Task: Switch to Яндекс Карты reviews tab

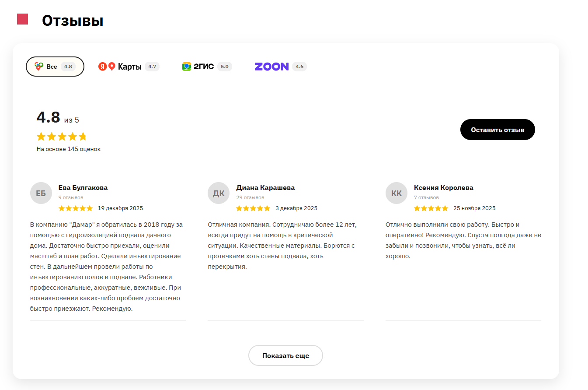Action: (129, 67)
